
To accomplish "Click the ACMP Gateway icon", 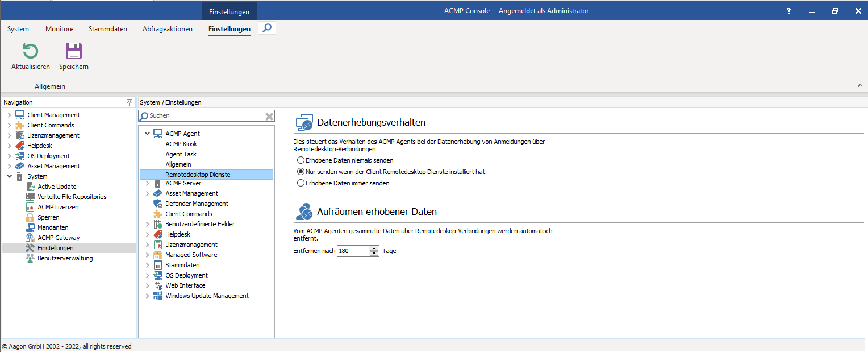I will tap(30, 238).
